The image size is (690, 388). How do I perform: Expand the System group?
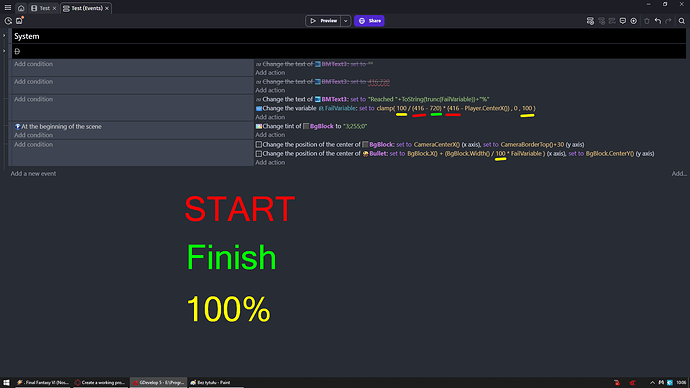tap(4, 36)
